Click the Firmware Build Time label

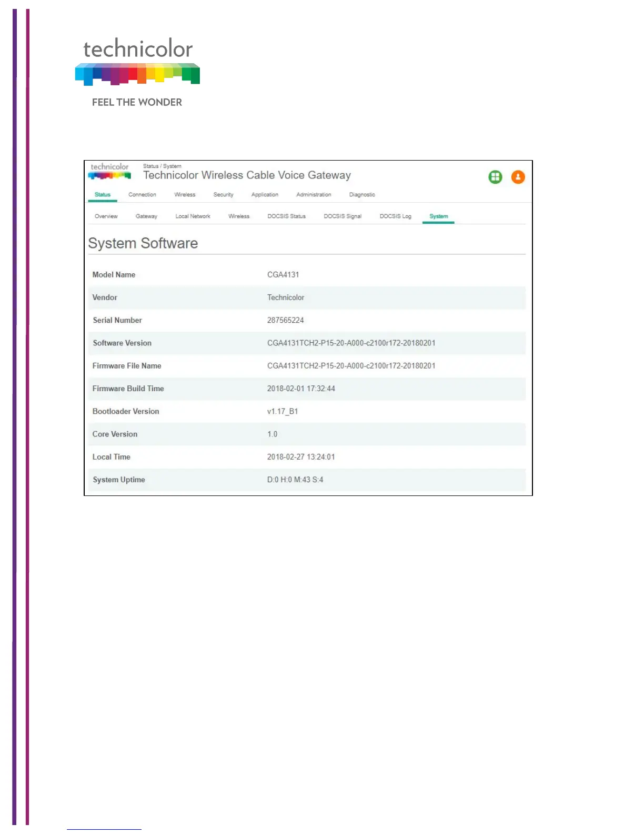[128, 389]
